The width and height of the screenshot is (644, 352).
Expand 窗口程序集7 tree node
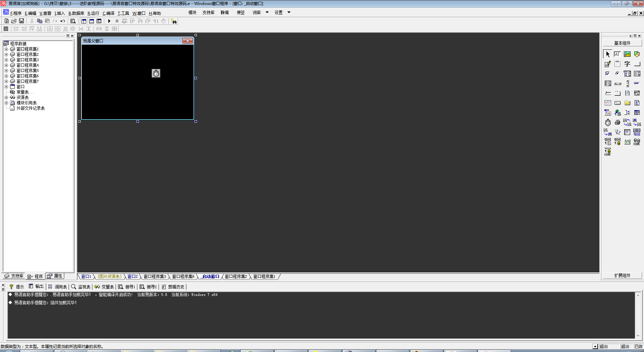(x=6, y=81)
